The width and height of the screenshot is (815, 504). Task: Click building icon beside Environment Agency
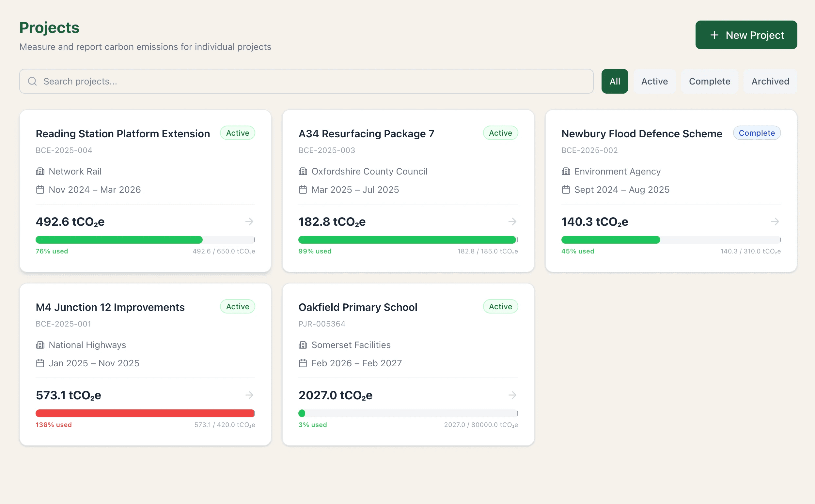click(566, 171)
